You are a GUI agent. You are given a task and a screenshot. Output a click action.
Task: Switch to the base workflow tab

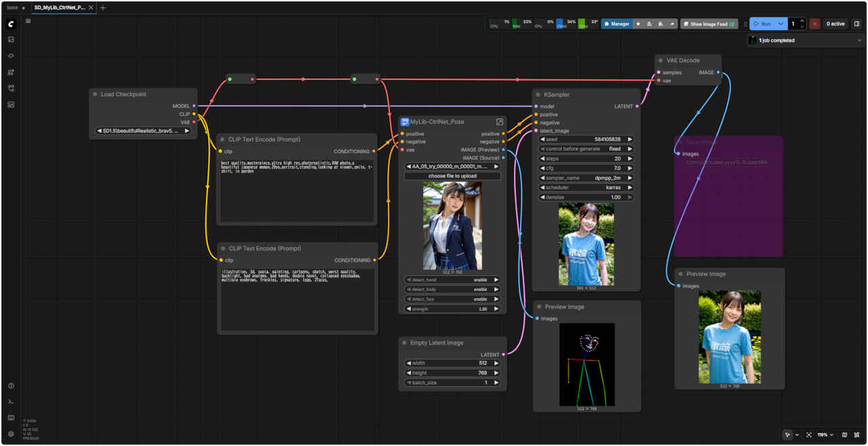click(13, 7)
